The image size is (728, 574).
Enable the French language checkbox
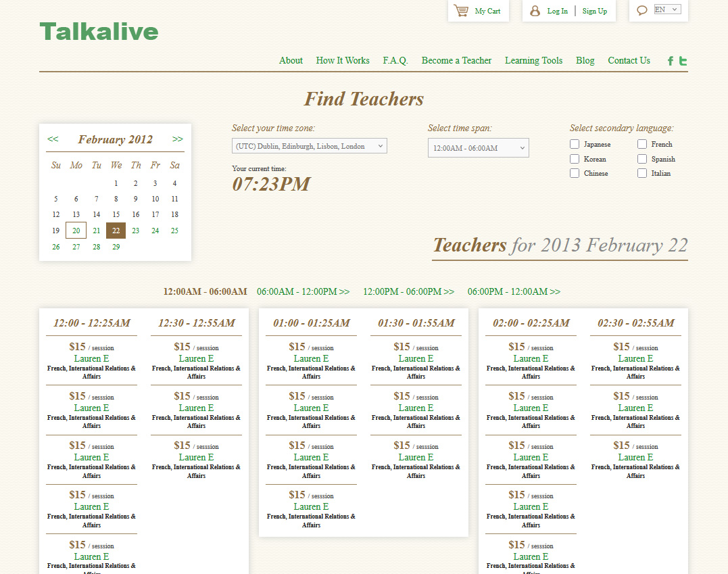click(642, 144)
